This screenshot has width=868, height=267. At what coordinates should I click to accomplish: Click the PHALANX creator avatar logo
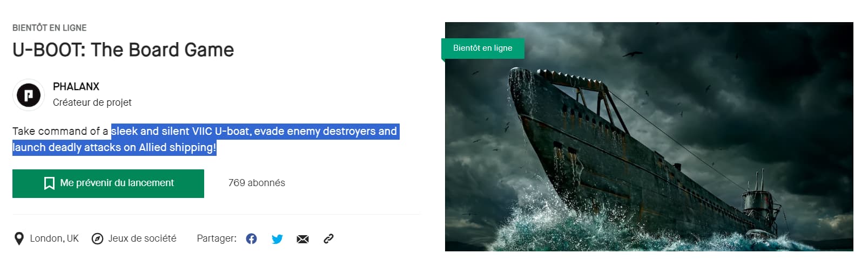(x=29, y=95)
